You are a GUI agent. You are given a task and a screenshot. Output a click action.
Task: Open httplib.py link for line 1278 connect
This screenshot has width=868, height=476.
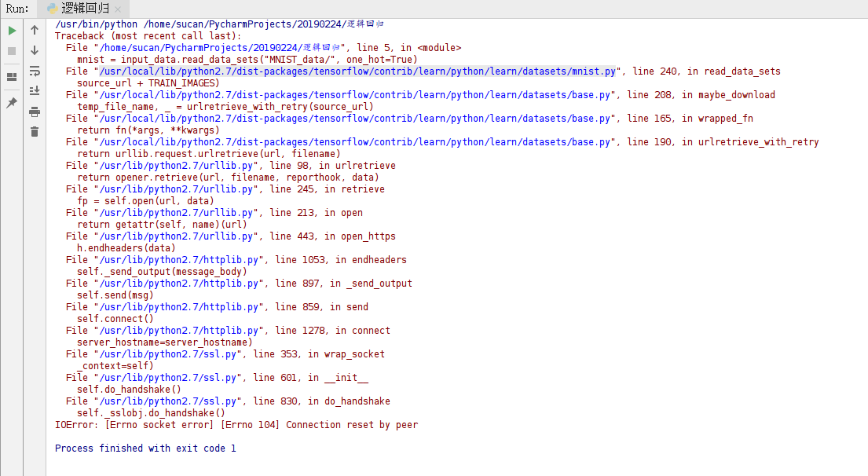tap(178, 331)
